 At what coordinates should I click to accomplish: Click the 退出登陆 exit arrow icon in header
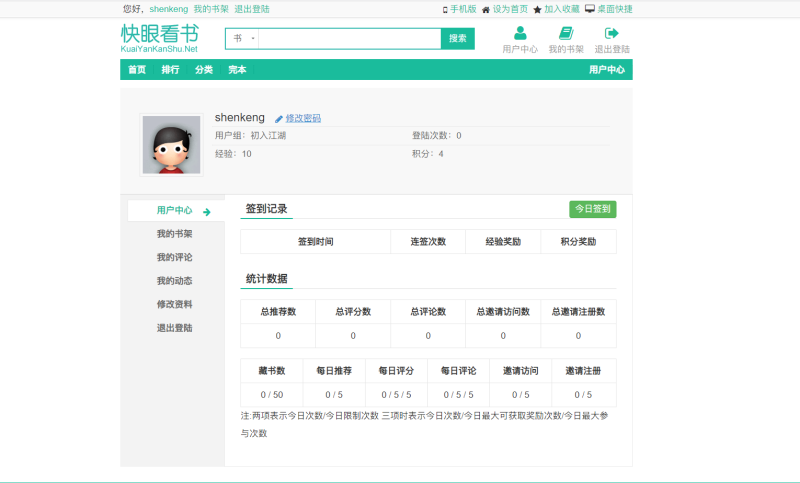(x=611, y=33)
